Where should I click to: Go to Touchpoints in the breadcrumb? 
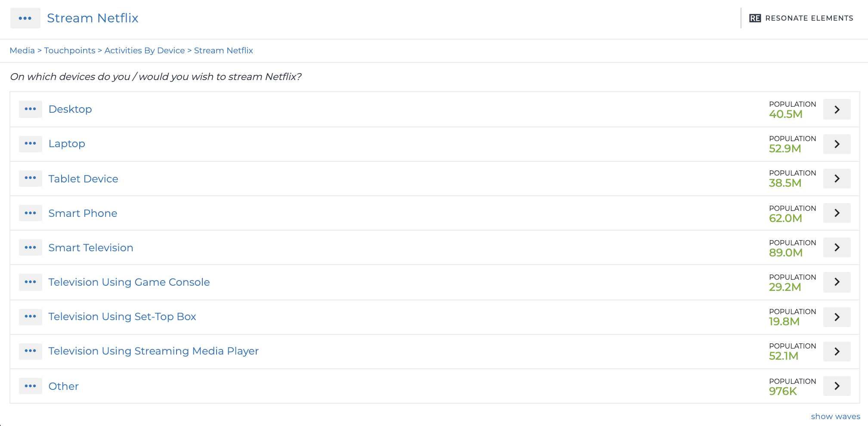point(70,50)
